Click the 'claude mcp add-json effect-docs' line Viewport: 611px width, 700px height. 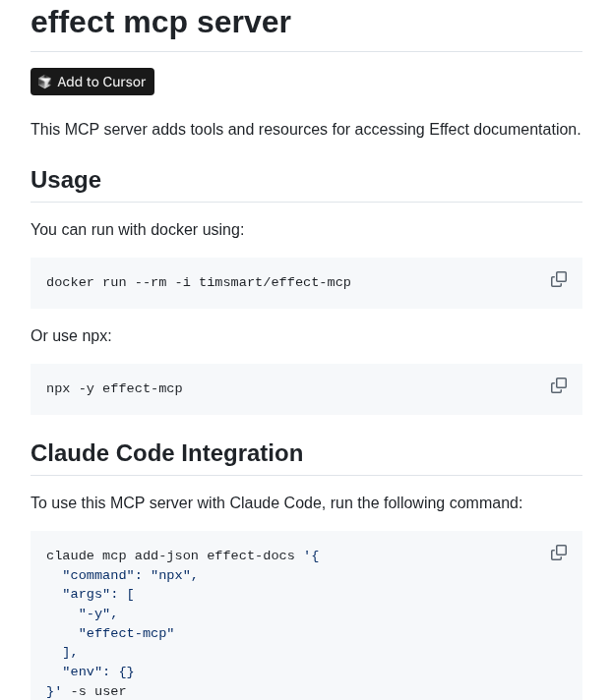(x=183, y=555)
